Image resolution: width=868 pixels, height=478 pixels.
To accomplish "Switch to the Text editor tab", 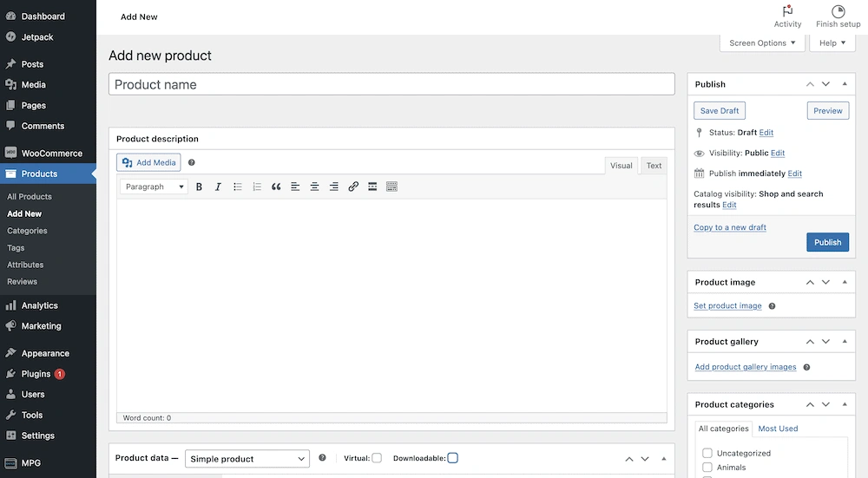I will point(654,166).
